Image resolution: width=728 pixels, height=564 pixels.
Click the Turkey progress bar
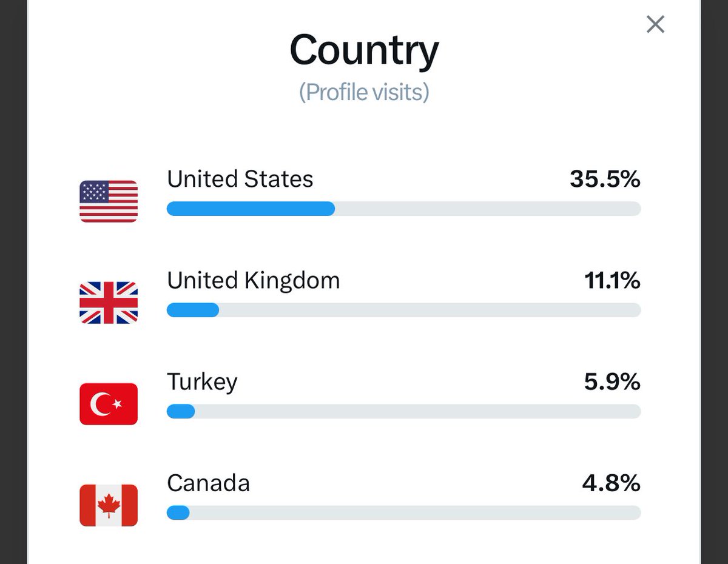click(x=403, y=411)
